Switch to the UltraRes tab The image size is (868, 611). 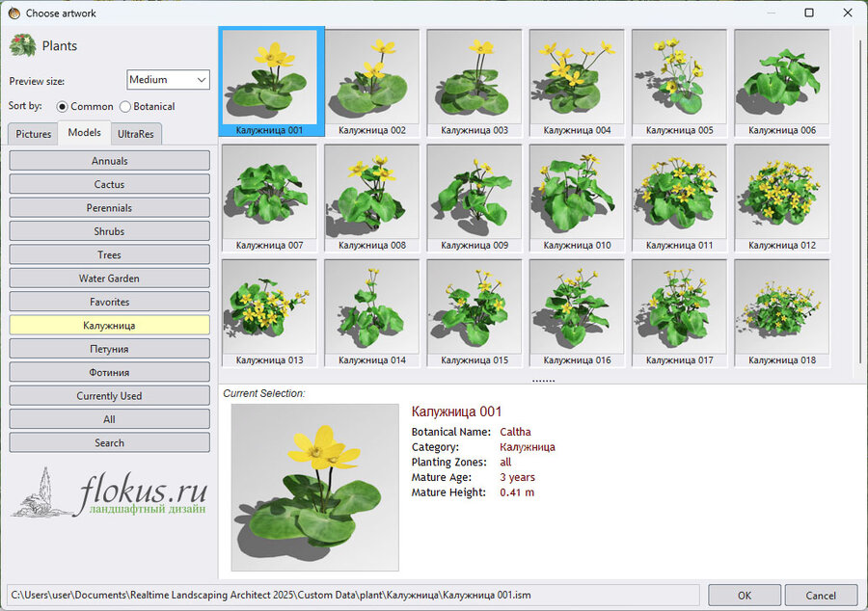pos(136,134)
